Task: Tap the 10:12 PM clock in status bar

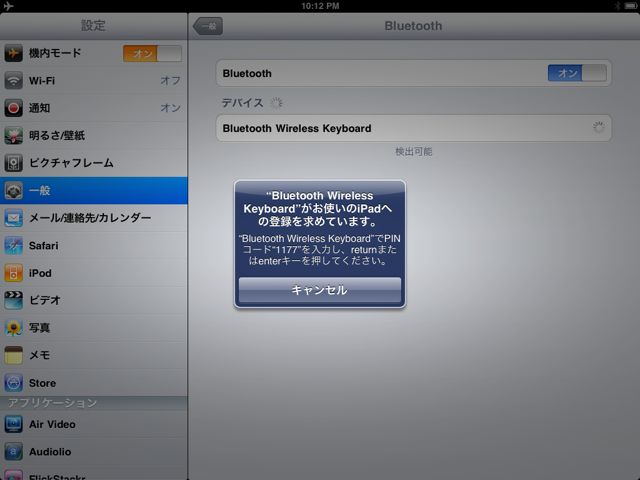Action: pos(320,6)
